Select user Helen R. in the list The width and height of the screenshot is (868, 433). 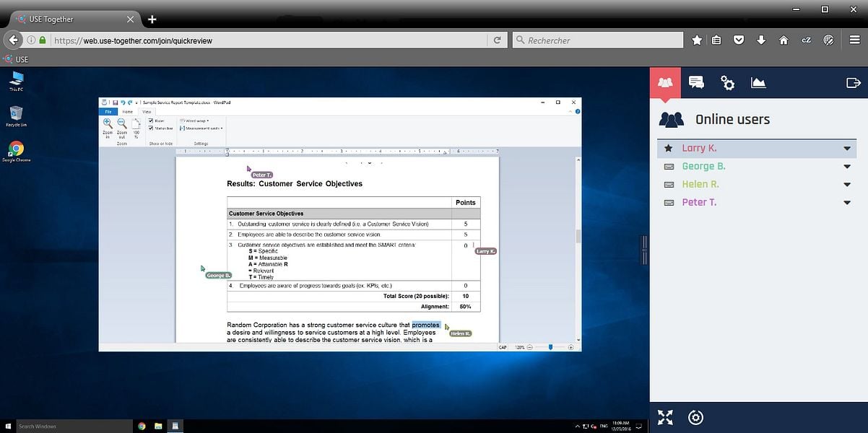pyautogui.click(x=756, y=184)
